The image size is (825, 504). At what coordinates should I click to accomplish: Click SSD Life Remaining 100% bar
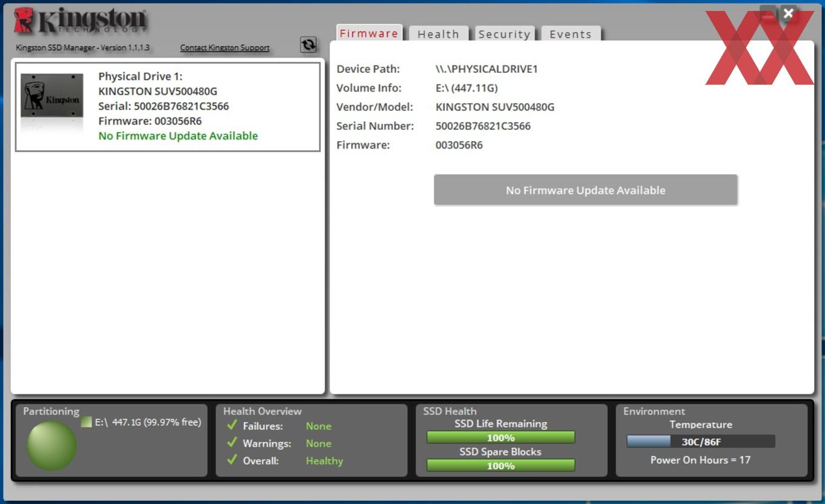(x=500, y=437)
